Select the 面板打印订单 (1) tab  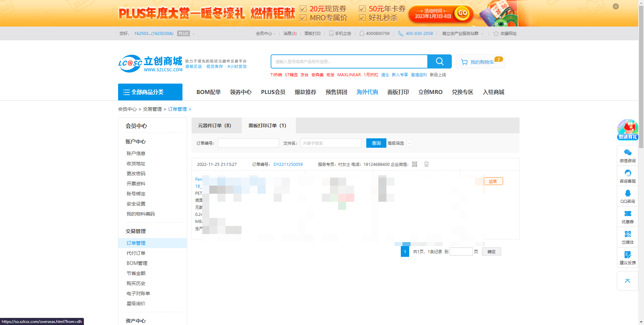(267, 126)
